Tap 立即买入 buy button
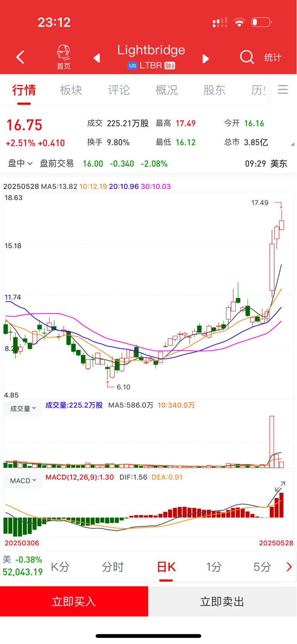The width and height of the screenshot is (297, 644). (74, 601)
